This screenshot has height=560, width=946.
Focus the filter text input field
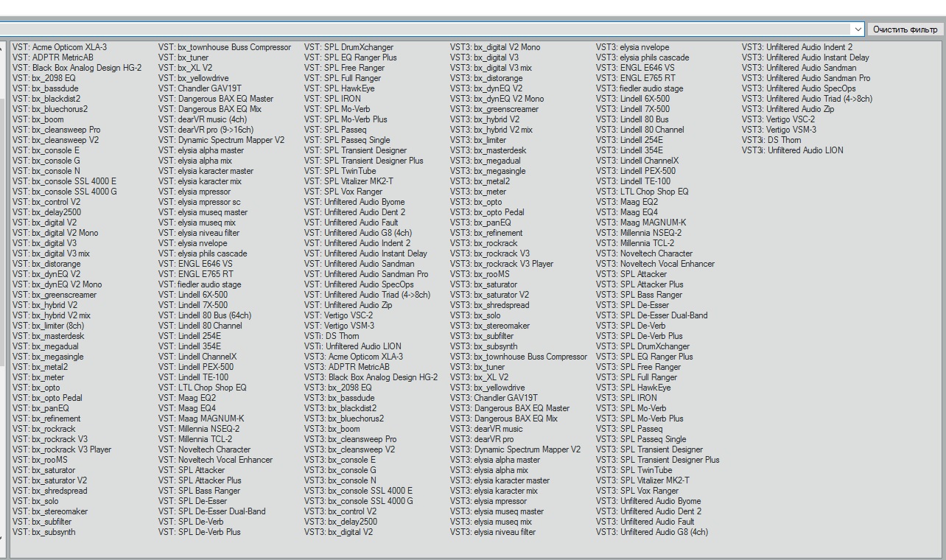[x=426, y=29]
